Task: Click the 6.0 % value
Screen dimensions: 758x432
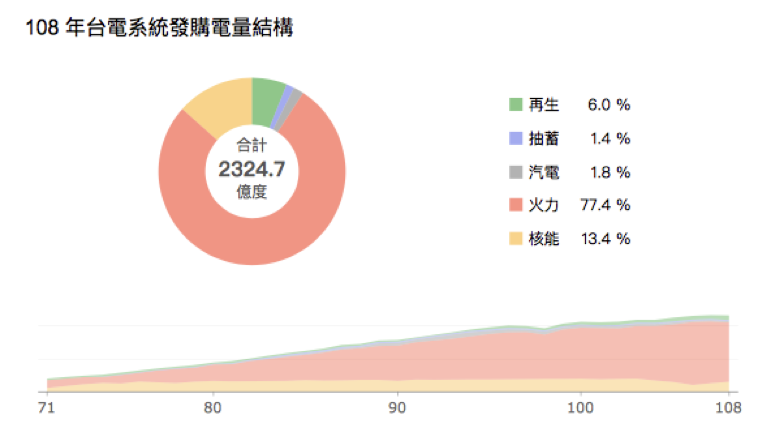Action: click(609, 104)
